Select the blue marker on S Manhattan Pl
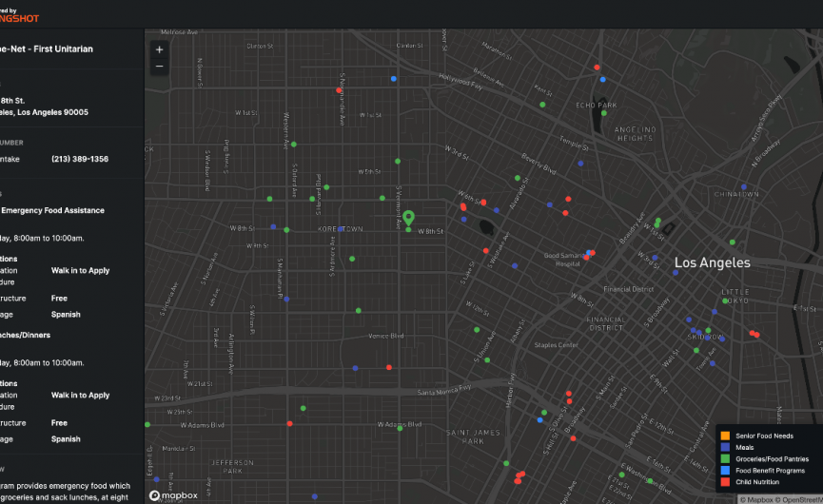Viewport: 823px width, 504px height. point(286,299)
